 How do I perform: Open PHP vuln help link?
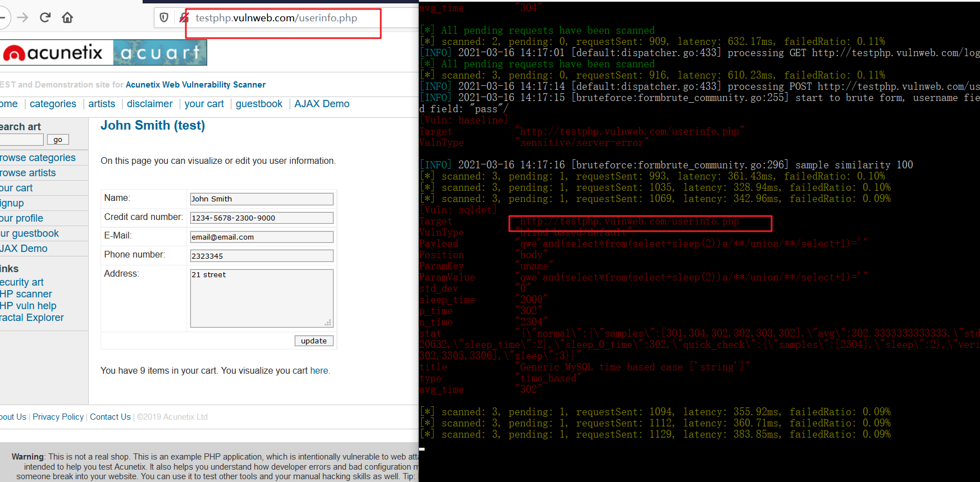point(28,306)
